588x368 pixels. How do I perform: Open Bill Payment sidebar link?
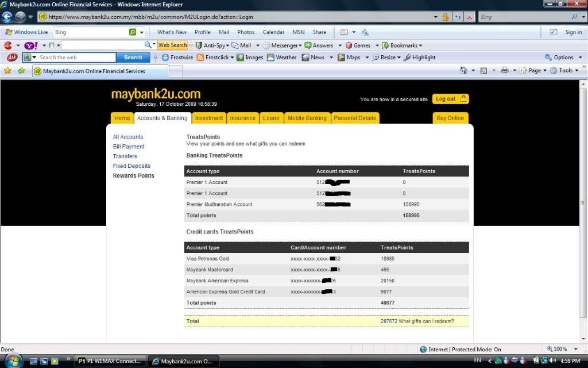click(x=129, y=147)
